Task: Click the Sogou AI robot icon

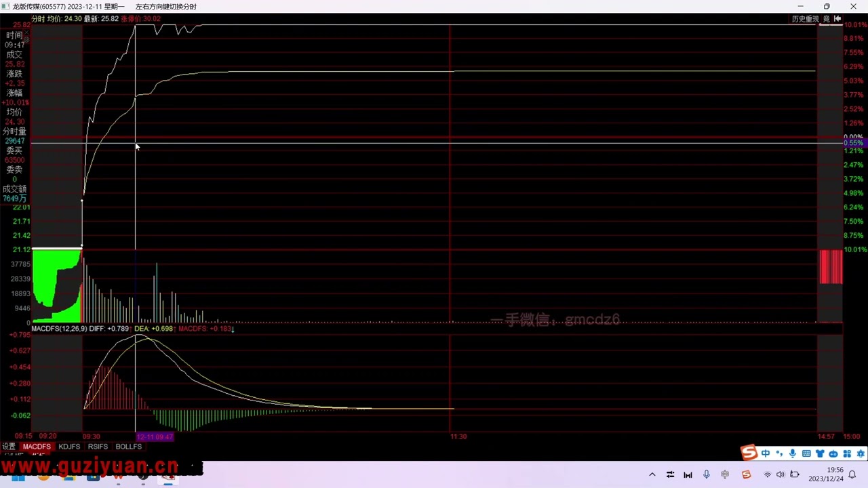Action: coord(833,453)
